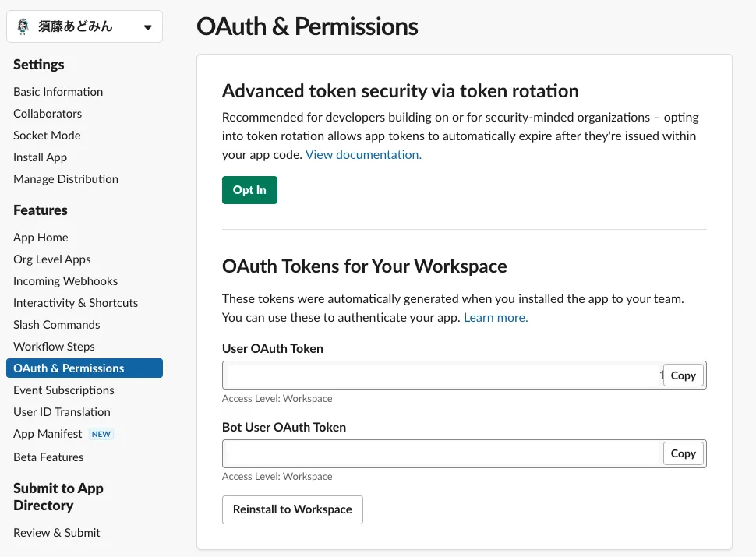This screenshot has width=756, height=557.
Task: Copy the Bot User OAuth Token
Action: (x=683, y=453)
